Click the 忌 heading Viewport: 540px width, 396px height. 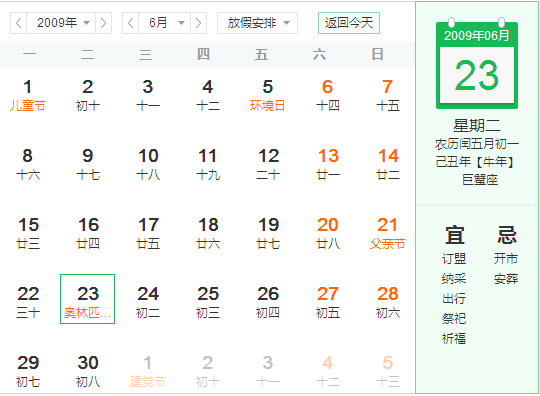tap(507, 235)
